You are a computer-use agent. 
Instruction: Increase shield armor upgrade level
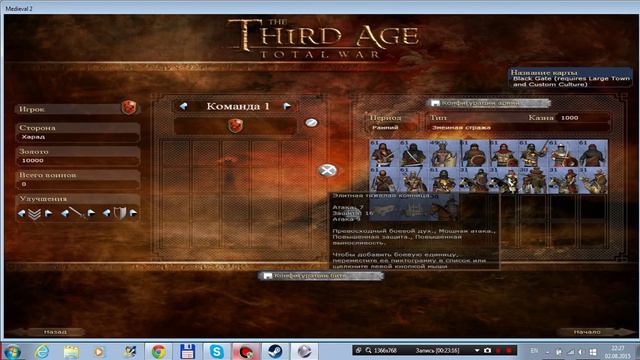click(133, 213)
